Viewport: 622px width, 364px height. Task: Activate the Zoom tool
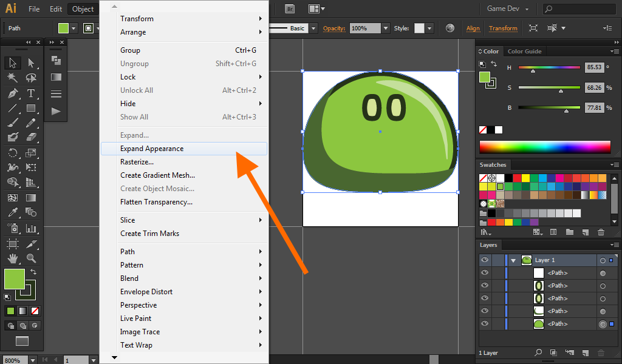31,258
